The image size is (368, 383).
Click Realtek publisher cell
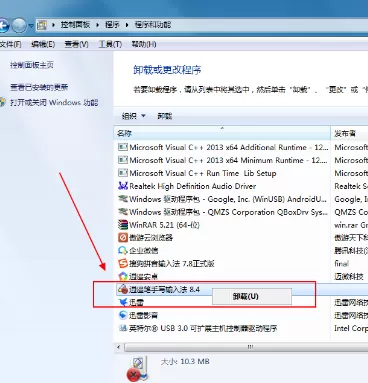tap(351, 186)
